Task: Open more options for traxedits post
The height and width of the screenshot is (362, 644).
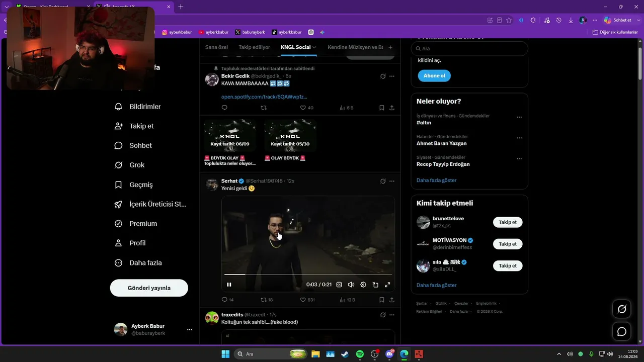Action: (x=392, y=315)
